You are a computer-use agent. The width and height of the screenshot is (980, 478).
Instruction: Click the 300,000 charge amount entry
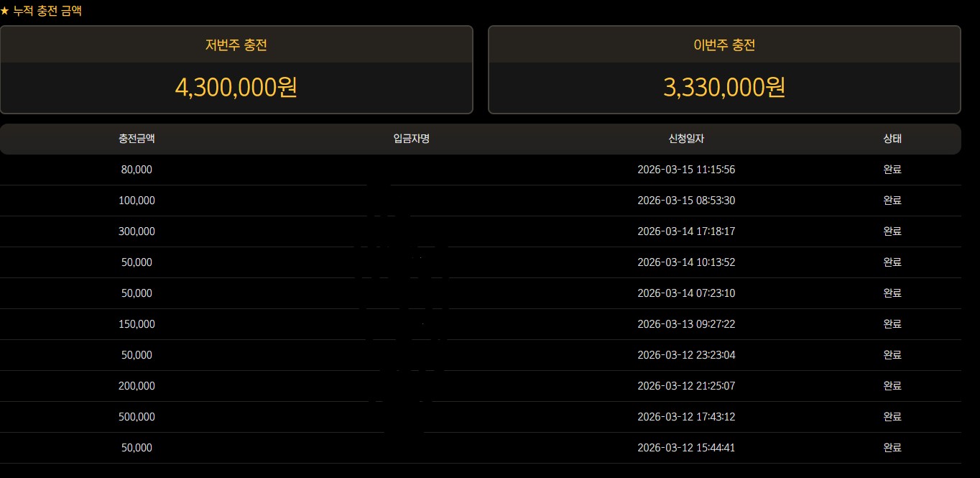[137, 231]
